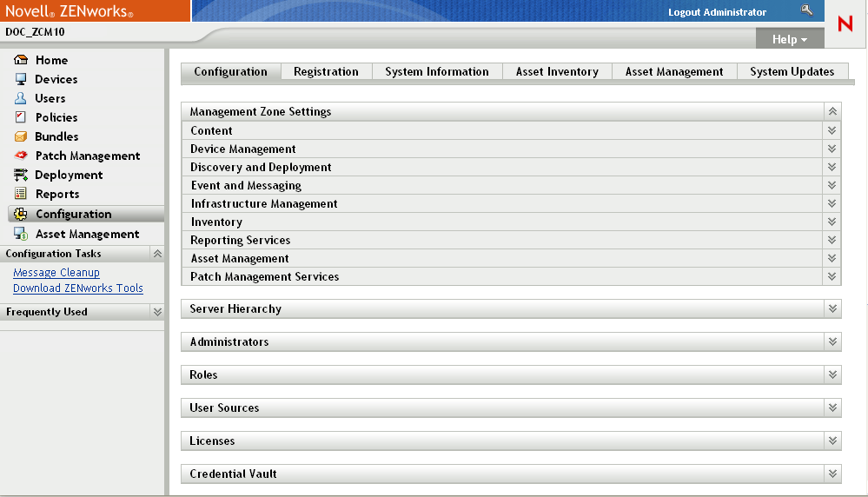The image size is (868, 497).
Task: Expand Infrastructure Management chevron
Action: 832,203
